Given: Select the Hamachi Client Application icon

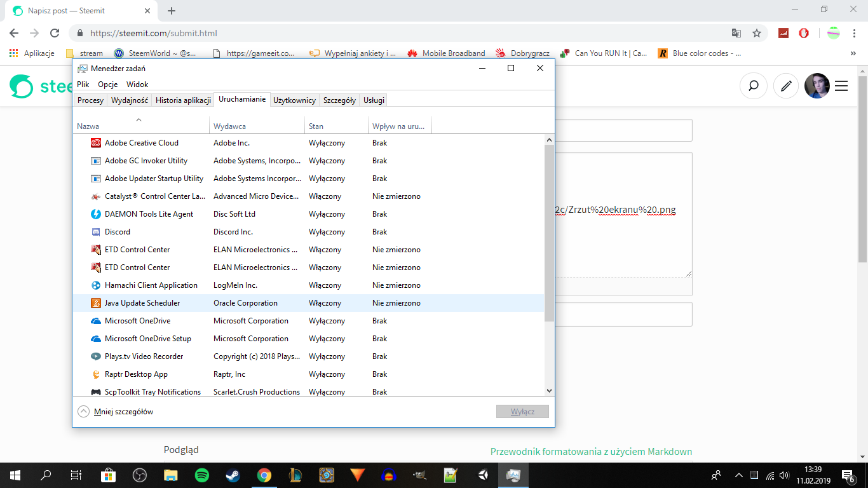Looking at the screenshot, I should tap(96, 285).
